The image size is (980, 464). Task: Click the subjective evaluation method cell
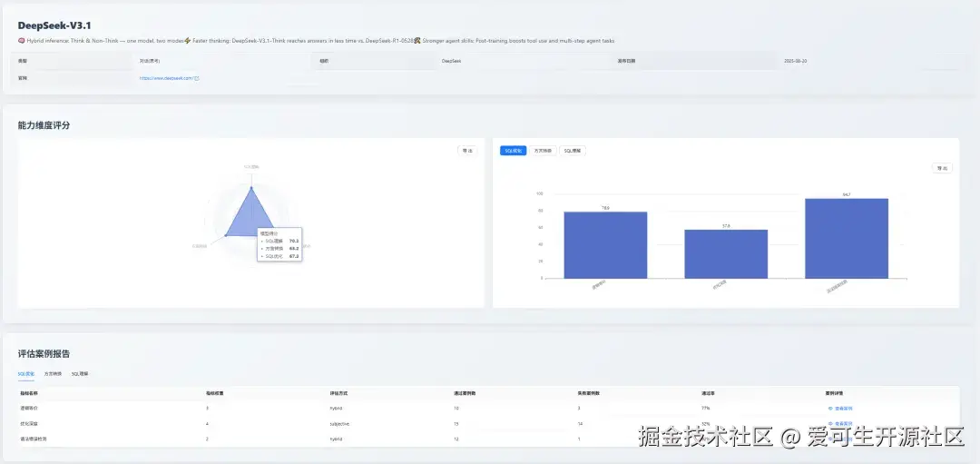pos(340,423)
